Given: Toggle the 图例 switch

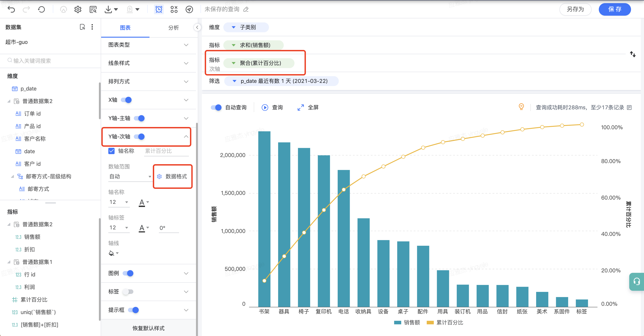Looking at the screenshot, I should tap(128, 273).
